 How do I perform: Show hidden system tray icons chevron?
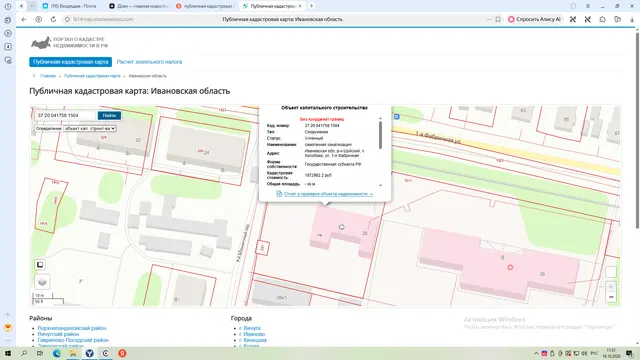coord(536,353)
